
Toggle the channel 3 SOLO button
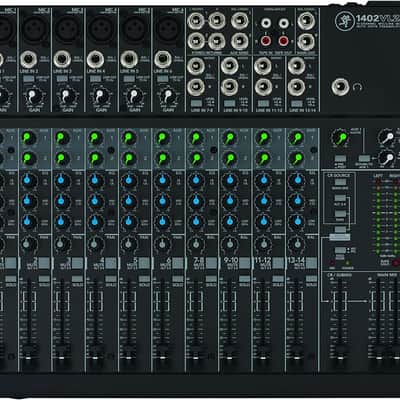click(x=77, y=279)
